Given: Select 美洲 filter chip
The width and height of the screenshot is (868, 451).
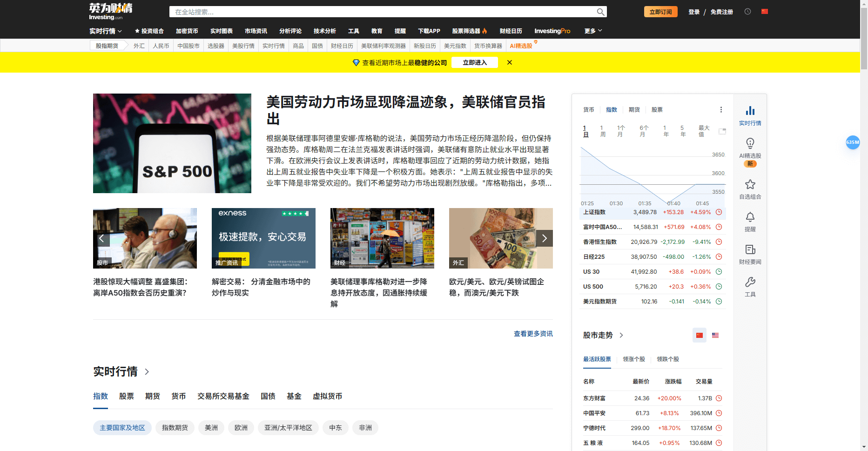Looking at the screenshot, I should [211, 428].
